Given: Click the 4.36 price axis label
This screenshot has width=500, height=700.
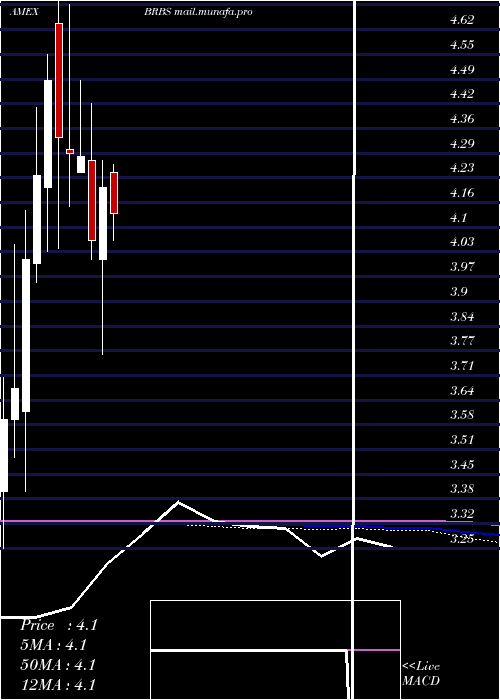Looking at the screenshot, I should click(462, 119).
